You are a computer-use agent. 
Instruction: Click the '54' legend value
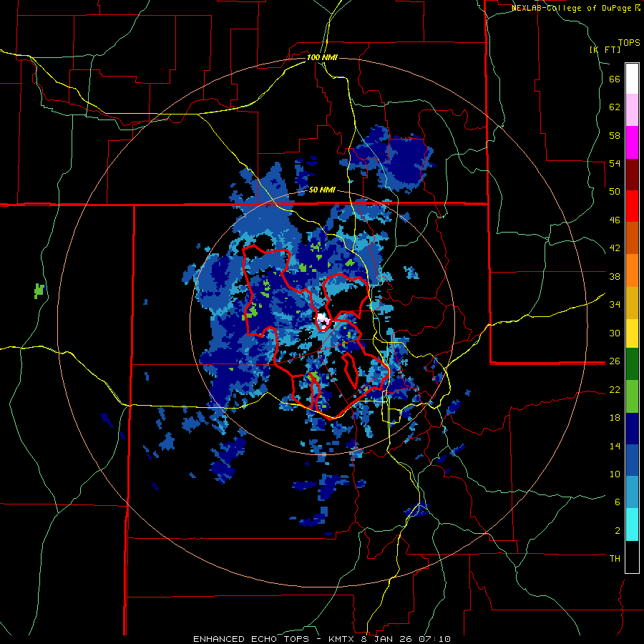pyautogui.click(x=615, y=163)
